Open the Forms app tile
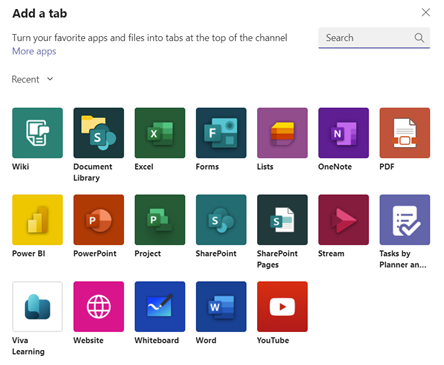The width and height of the screenshot is (444, 365). (221, 133)
